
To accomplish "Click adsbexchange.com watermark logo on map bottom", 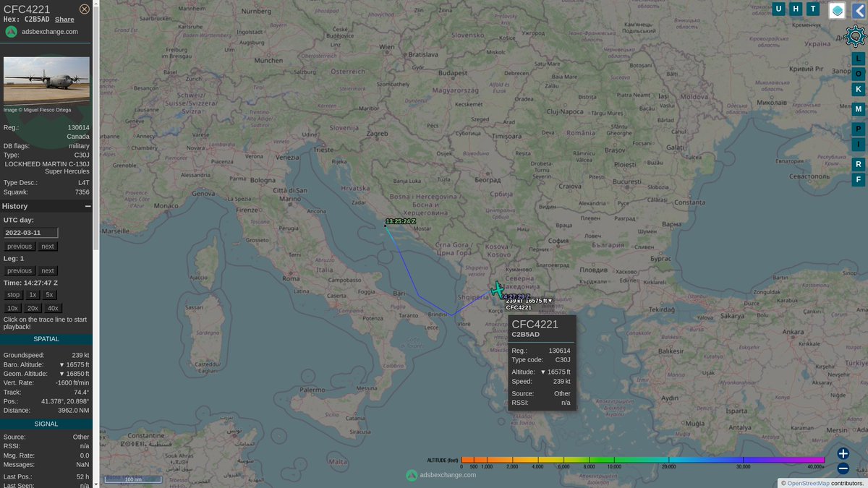I will click(441, 475).
